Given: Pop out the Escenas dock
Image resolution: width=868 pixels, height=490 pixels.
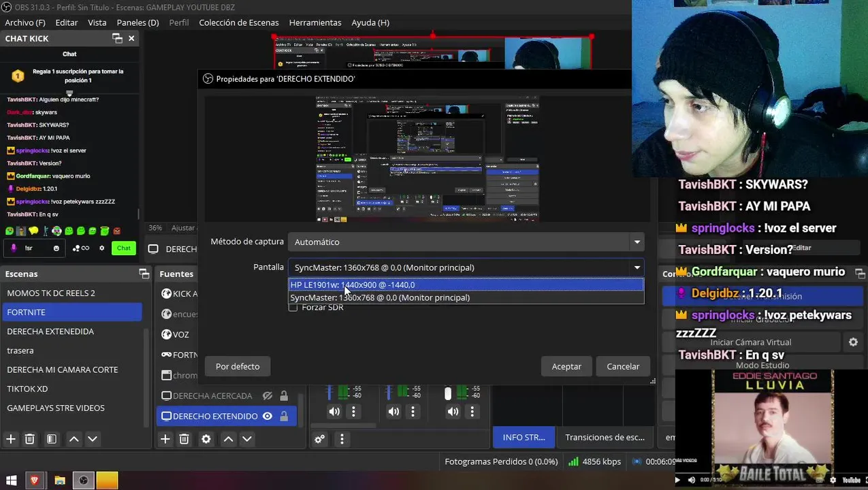Looking at the screenshot, I should (144, 274).
